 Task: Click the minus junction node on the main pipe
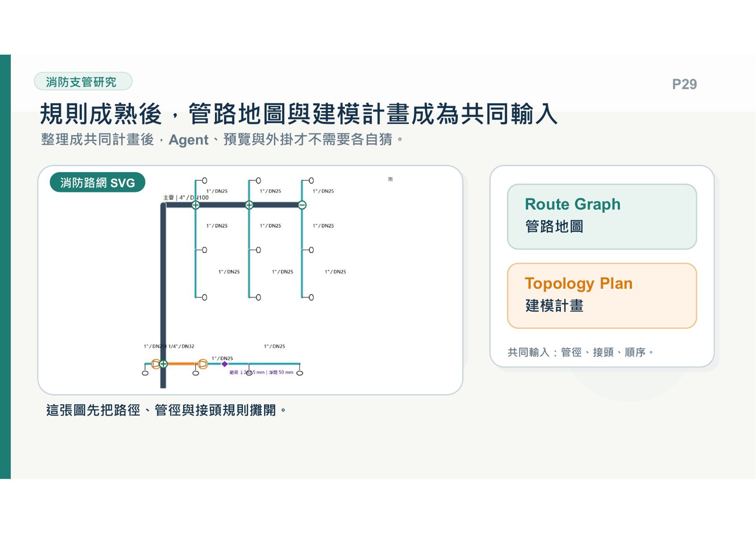(302, 205)
